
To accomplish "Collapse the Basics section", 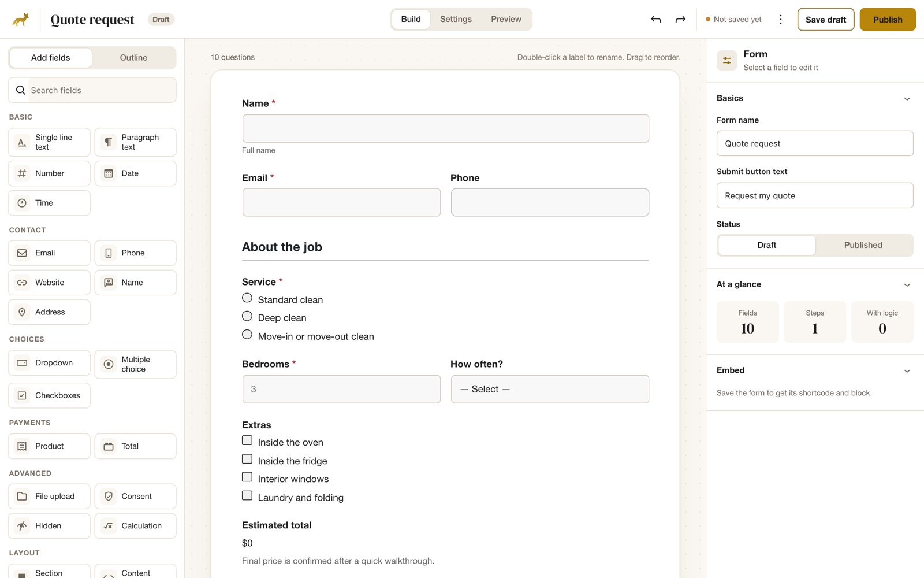I will tap(907, 99).
